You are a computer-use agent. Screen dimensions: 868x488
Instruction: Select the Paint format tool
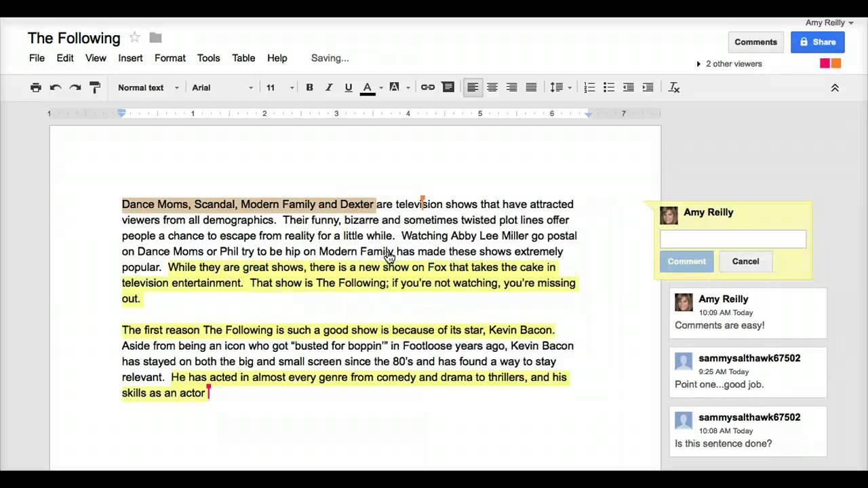[x=95, y=87]
